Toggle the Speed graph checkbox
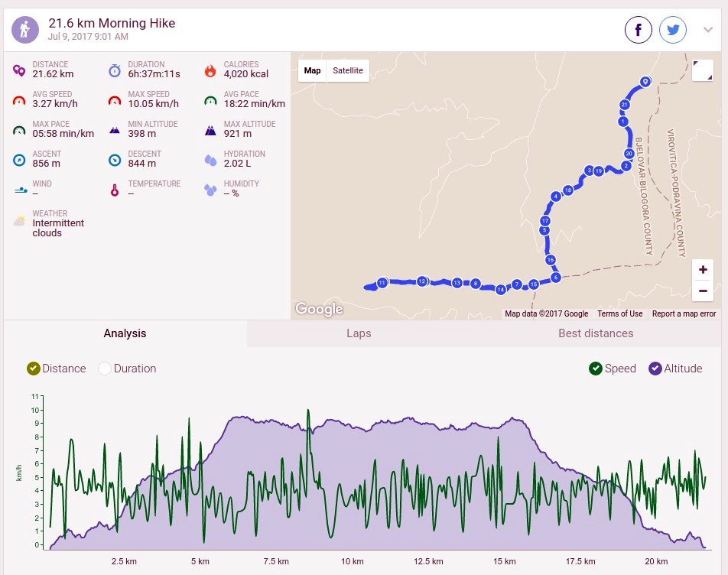The image size is (728, 575). (612, 369)
